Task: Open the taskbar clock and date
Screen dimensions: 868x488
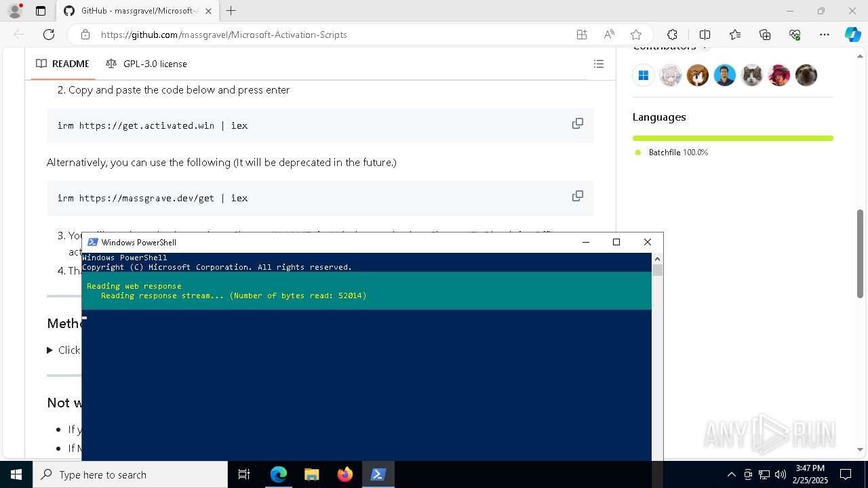Action: [x=810, y=474]
